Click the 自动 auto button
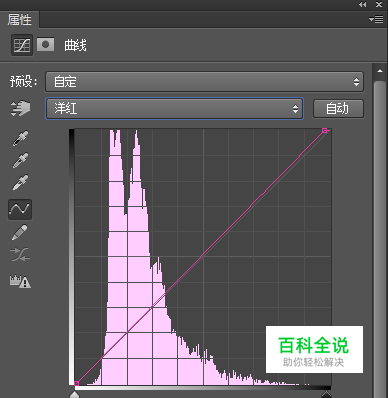 (338, 109)
